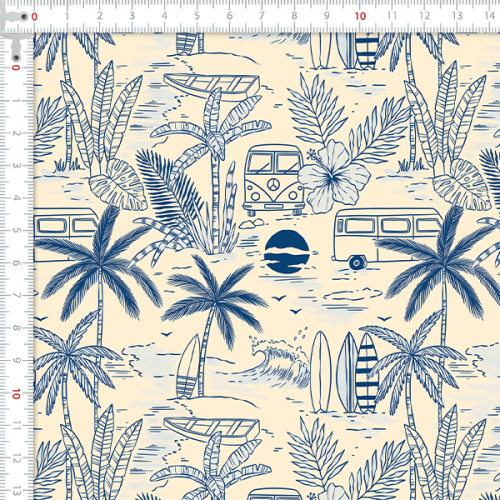Screen dimensions: 500x500
Task: Click the center palm tree crown
Action: tap(215, 298)
